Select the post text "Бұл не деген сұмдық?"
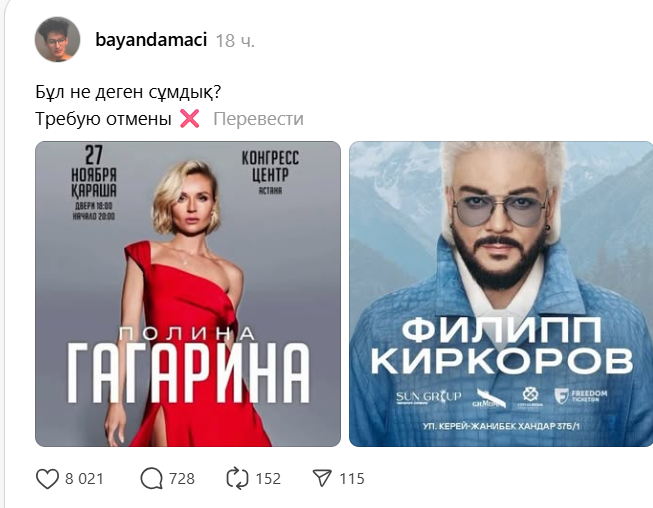 point(128,92)
